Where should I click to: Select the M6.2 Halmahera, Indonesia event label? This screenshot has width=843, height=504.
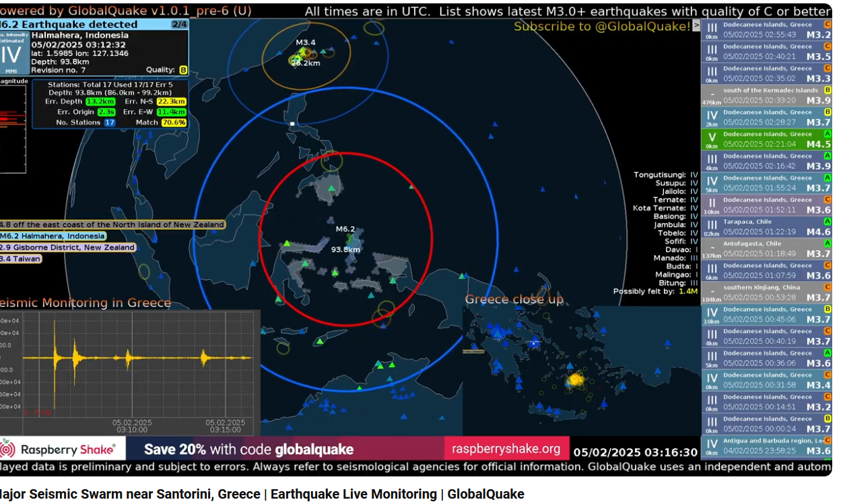pos(53,236)
